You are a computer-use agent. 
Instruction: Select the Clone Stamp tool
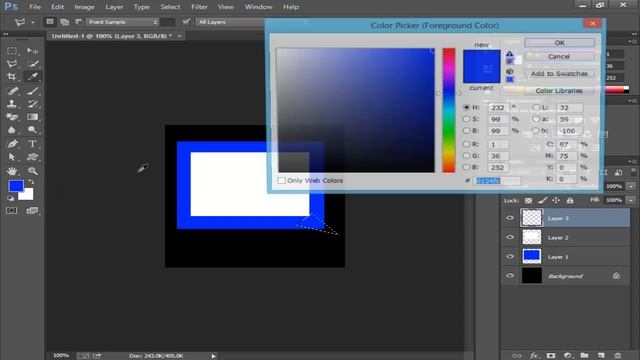tap(12, 104)
